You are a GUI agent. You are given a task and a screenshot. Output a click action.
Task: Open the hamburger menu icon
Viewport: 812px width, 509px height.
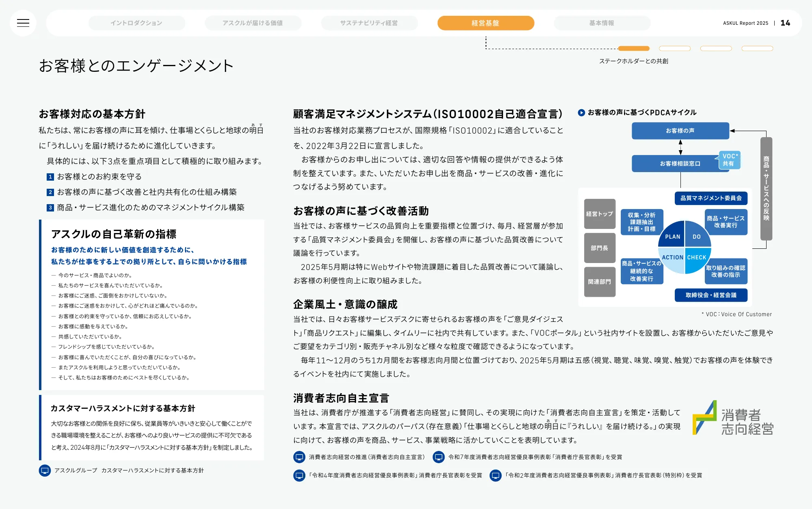pyautogui.click(x=23, y=23)
